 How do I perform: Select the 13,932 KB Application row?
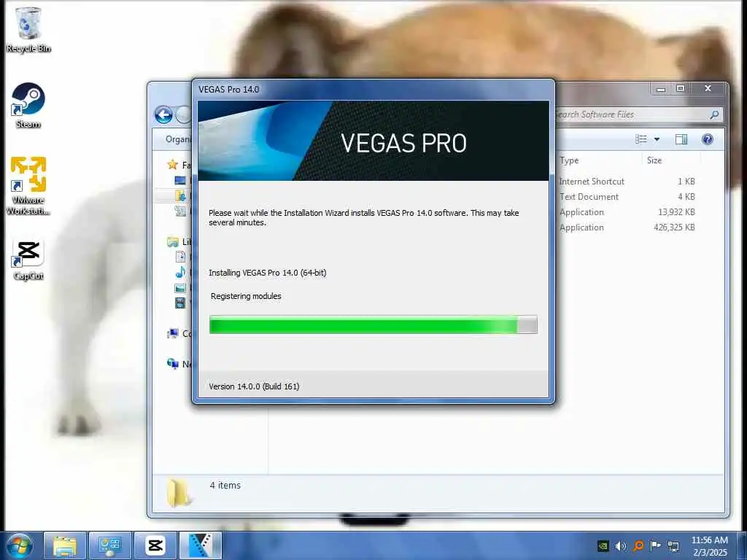pos(627,212)
